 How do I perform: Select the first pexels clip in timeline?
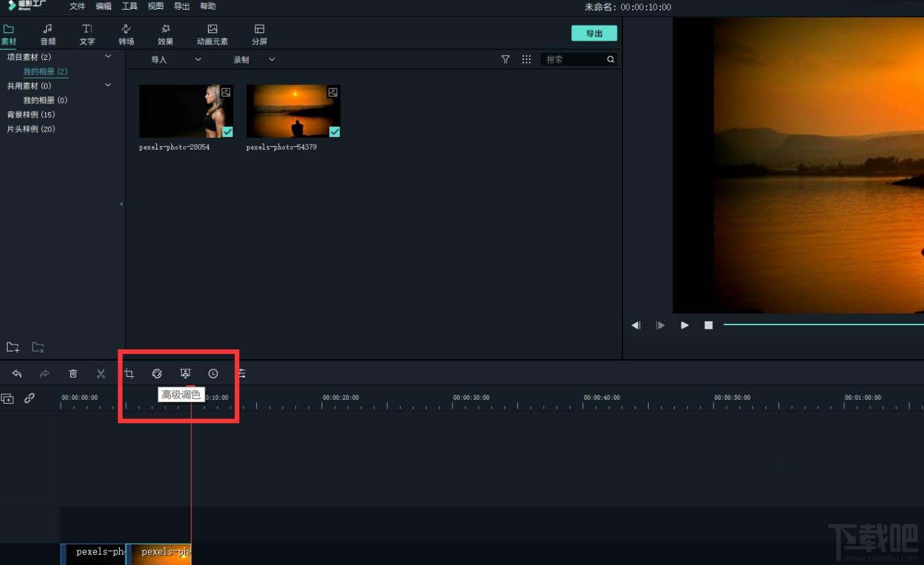[93, 554]
